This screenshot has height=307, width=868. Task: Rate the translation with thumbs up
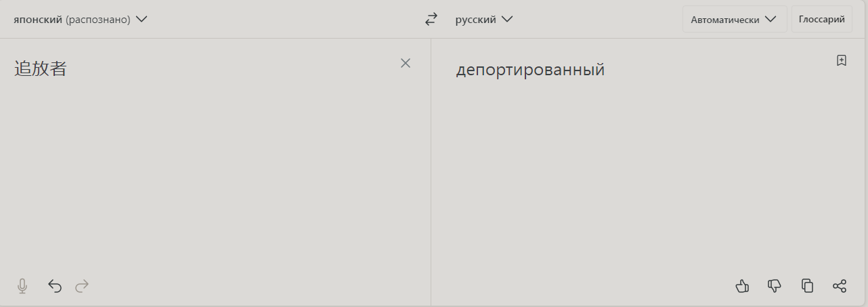point(742,286)
